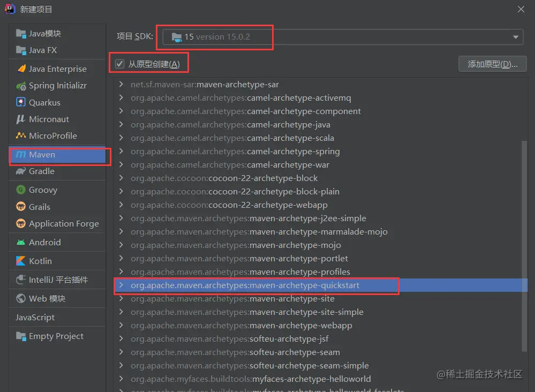Expand softeu-archetype-jsf chevron
Viewport: 535px width, 392px height.
coord(121,338)
